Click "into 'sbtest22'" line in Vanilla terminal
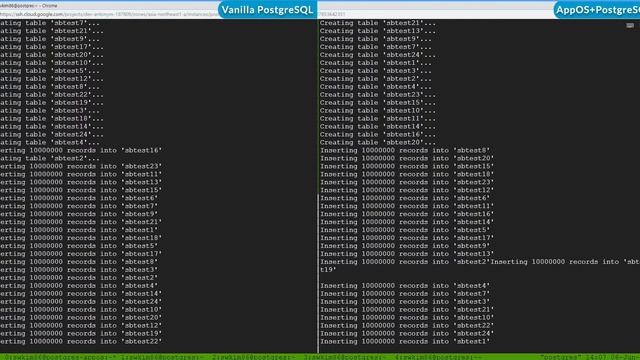Viewport: 640px width, 360px height. tap(81, 342)
